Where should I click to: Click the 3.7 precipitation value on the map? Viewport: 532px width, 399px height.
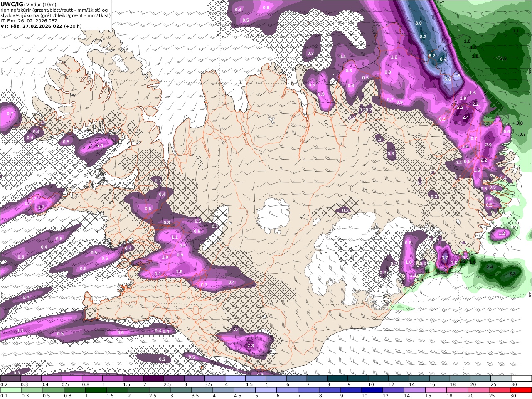click(445, 258)
